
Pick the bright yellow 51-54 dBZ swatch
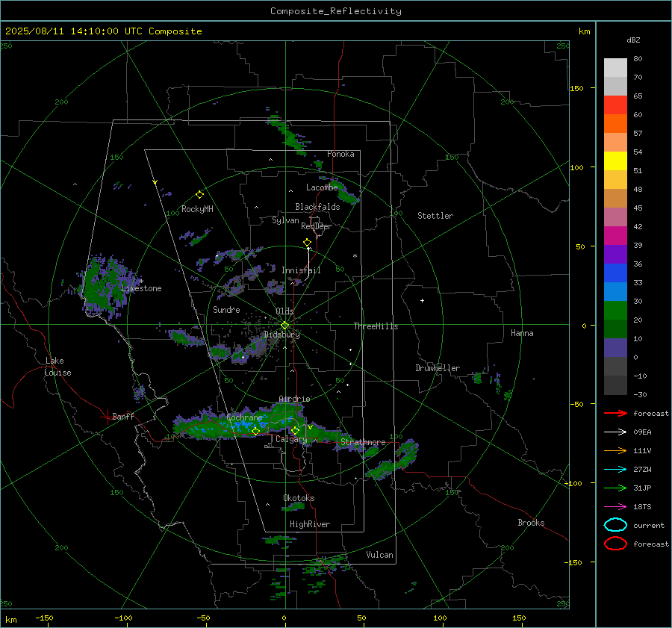pyautogui.click(x=615, y=161)
